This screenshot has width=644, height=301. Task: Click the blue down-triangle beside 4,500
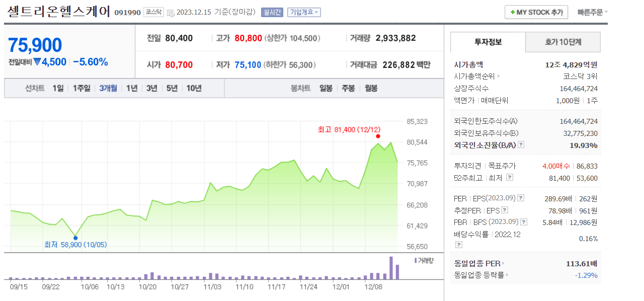[37, 62]
